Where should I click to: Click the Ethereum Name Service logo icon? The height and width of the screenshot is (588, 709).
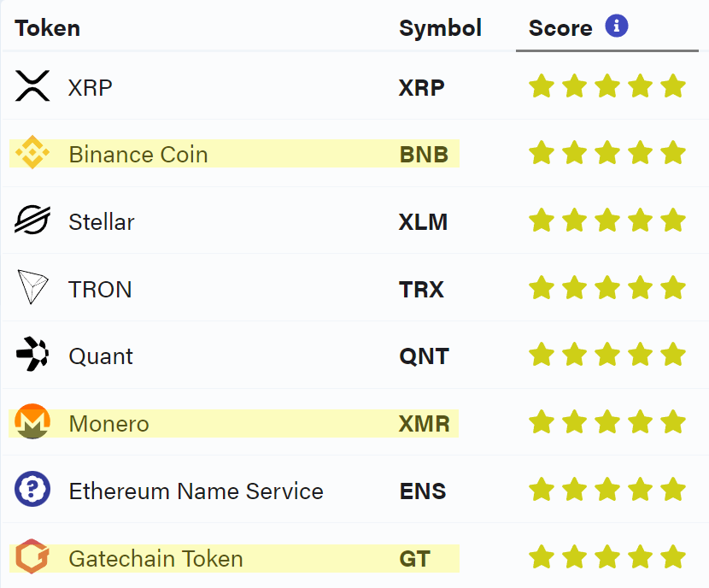[32, 489]
